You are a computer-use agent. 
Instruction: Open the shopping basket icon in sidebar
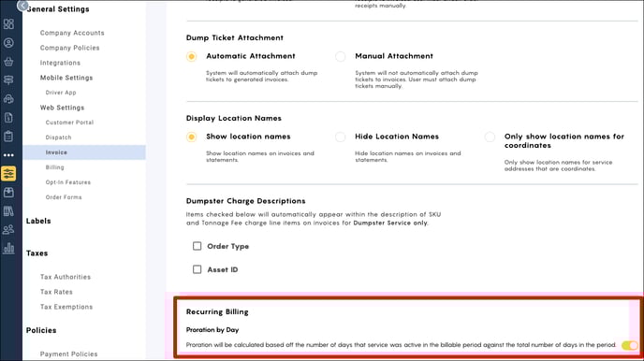(8, 62)
